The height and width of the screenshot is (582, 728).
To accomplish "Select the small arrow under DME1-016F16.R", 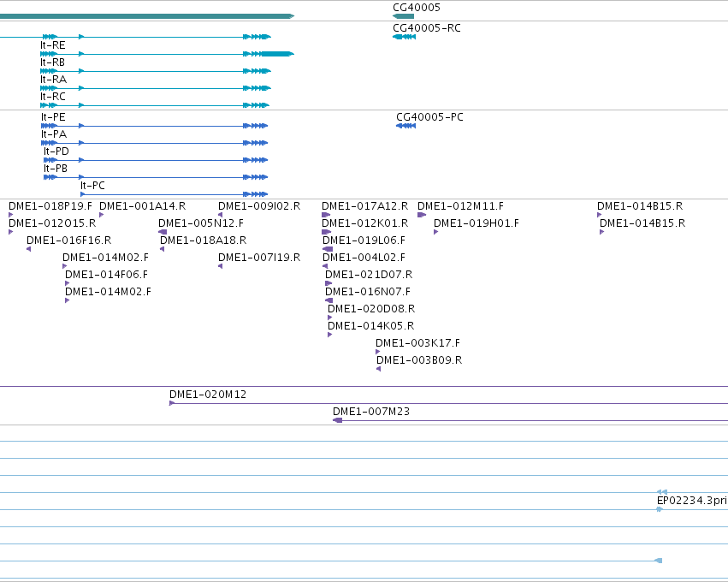I will (29, 249).
